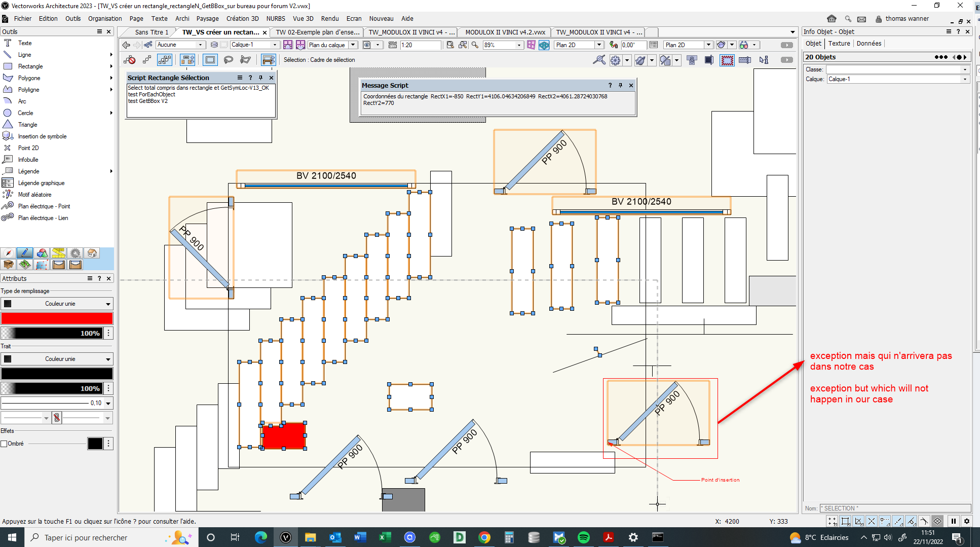The width and height of the screenshot is (980, 547).
Task: Open the Archi menu
Action: tap(182, 19)
